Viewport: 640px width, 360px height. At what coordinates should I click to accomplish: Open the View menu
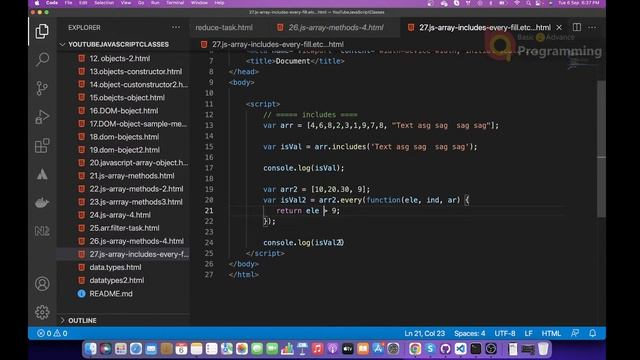(126, 3)
